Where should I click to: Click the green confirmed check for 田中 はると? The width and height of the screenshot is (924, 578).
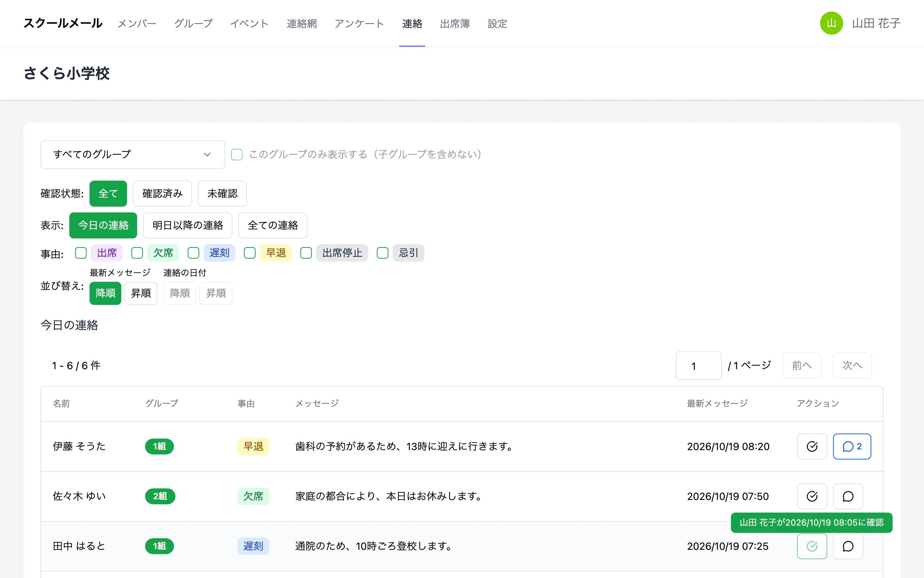point(812,546)
